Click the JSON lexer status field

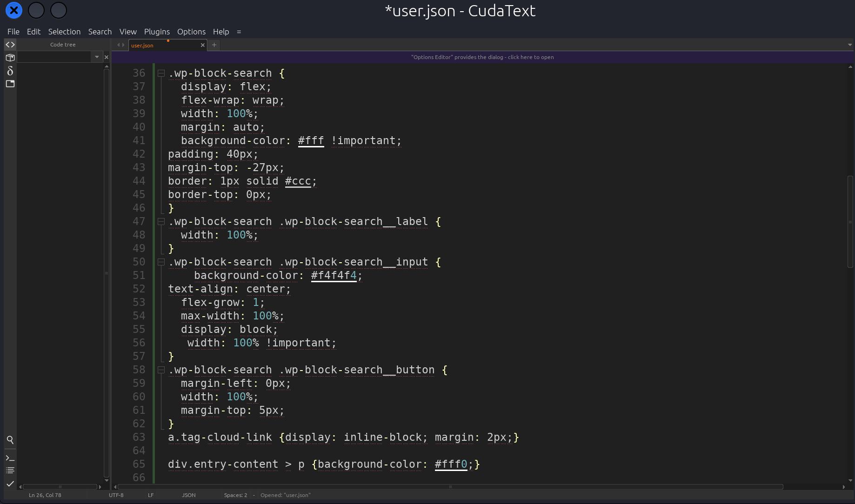pos(188,495)
